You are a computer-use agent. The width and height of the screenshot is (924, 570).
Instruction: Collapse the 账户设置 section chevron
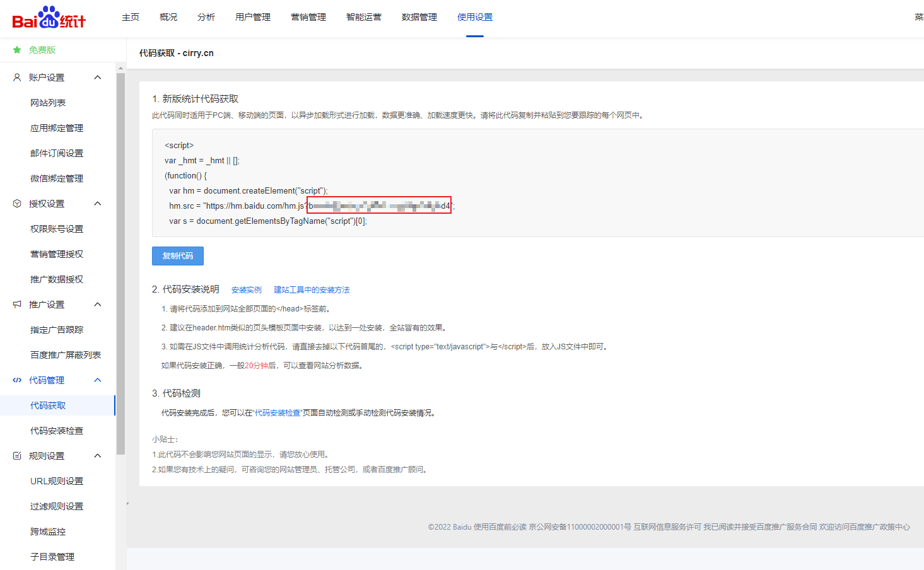click(x=98, y=78)
